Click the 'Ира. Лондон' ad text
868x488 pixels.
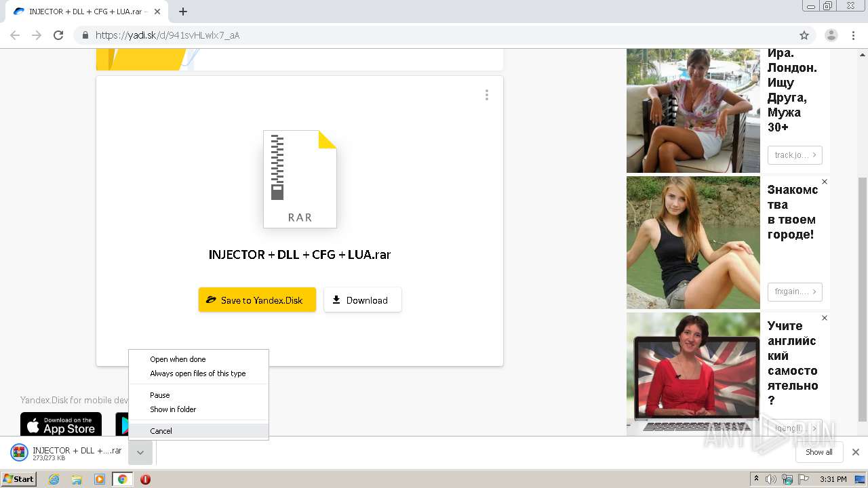(x=792, y=90)
